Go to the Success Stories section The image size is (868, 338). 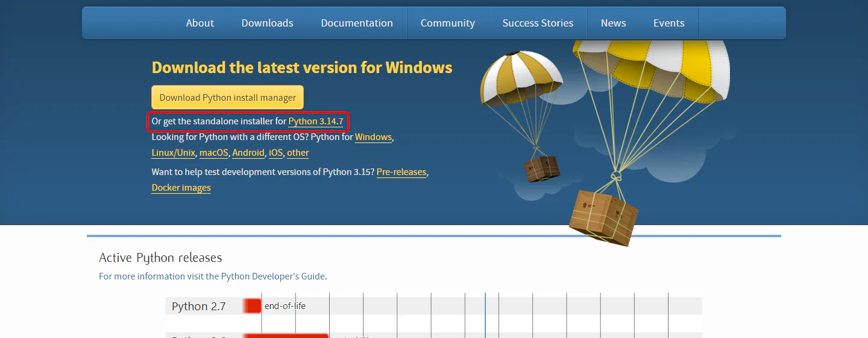[x=538, y=23]
